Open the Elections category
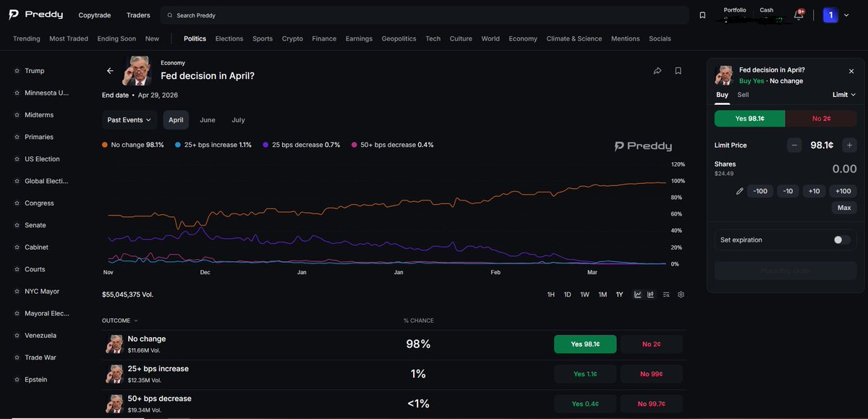 (x=229, y=38)
